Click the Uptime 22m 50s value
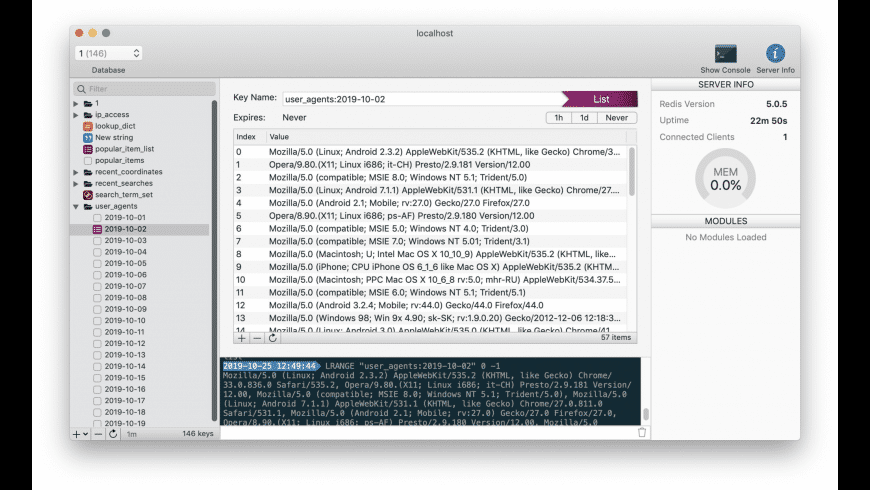 click(768, 120)
